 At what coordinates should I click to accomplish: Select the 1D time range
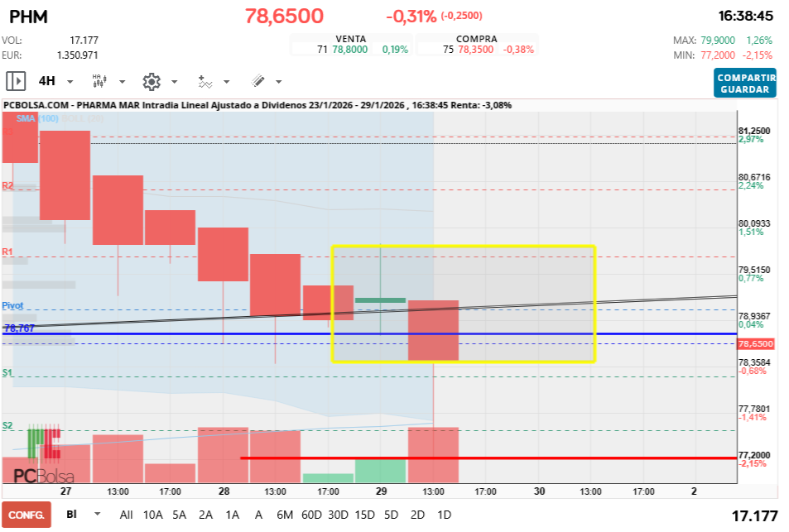[x=444, y=515]
